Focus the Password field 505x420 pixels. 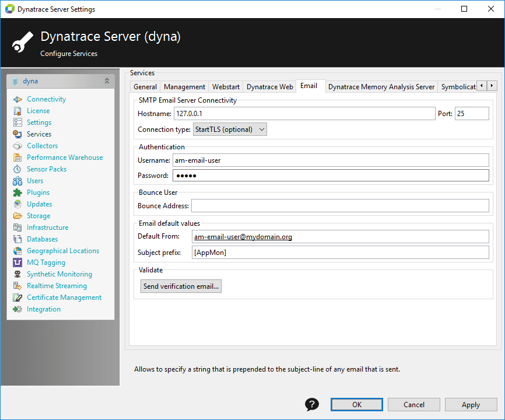pos(331,176)
